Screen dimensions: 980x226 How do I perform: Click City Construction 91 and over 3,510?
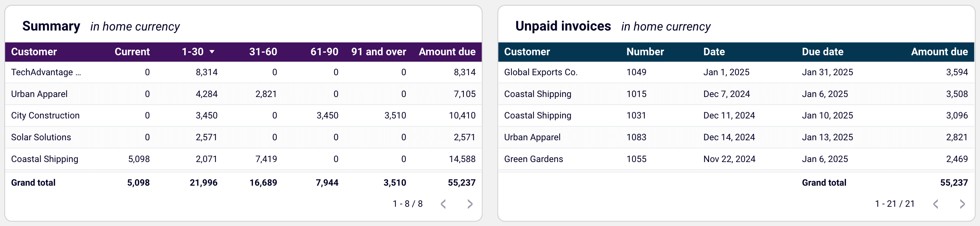(395, 115)
